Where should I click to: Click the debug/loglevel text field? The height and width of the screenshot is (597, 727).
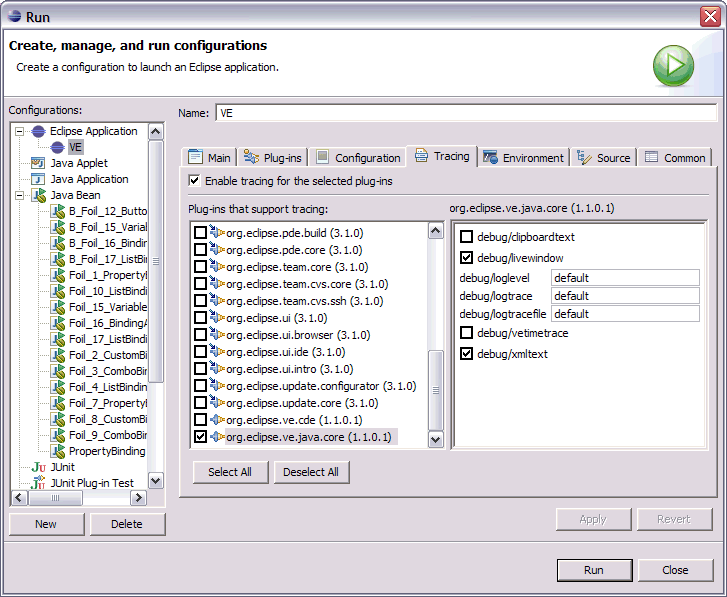click(x=624, y=278)
